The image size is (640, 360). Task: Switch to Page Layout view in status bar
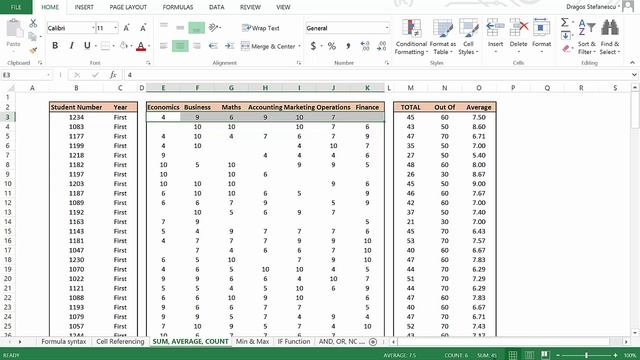pyautogui.click(x=529, y=355)
